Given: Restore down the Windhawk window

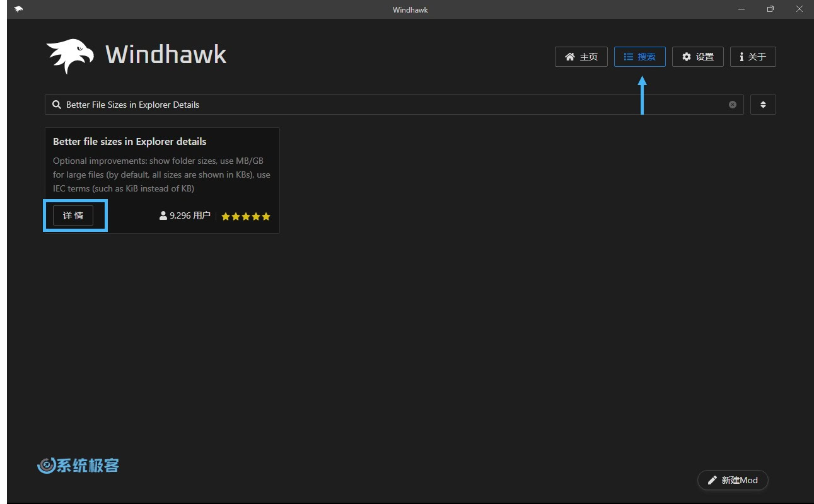Looking at the screenshot, I should point(770,9).
